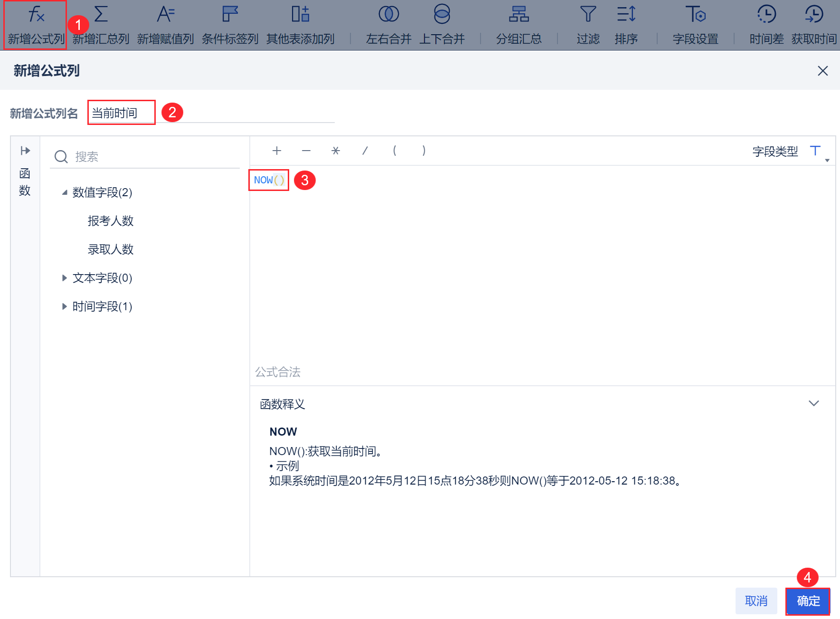840x619 pixels.
Task: Click the 公式合法 validity status text
Action: click(x=278, y=372)
